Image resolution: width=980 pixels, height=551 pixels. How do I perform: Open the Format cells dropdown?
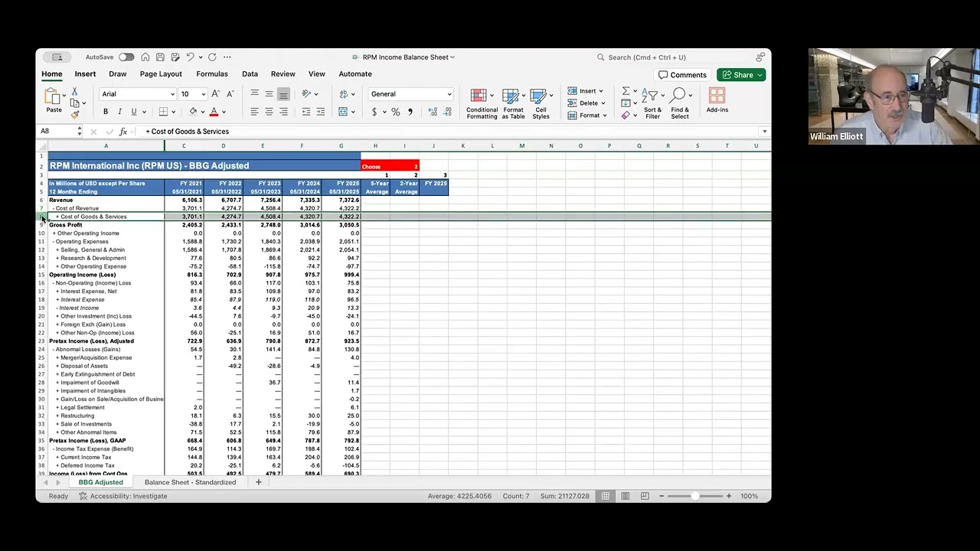pyautogui.click(x=587, y=116)
